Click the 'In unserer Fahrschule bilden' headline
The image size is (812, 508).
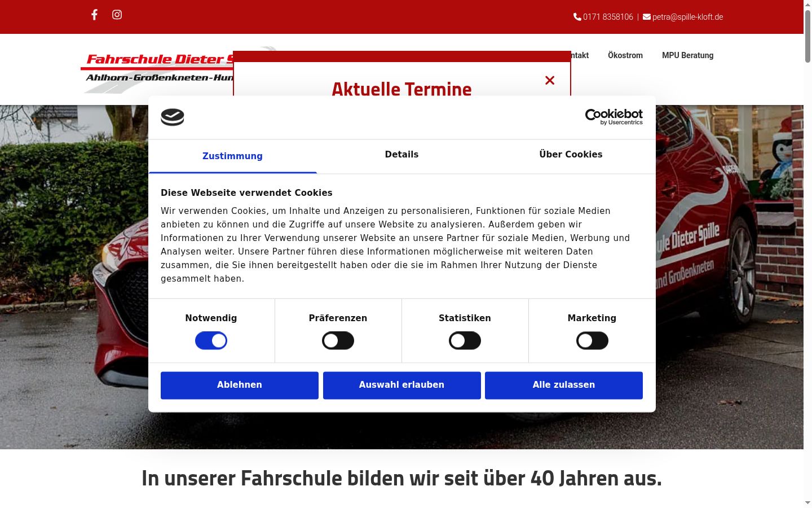401,478
